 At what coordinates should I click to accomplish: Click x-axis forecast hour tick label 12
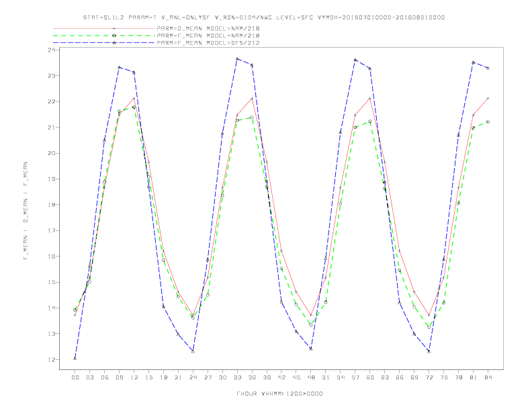(x=134, y=377)
